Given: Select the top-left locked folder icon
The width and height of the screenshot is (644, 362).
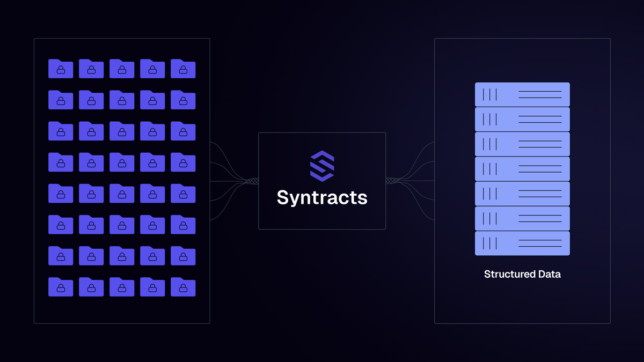Looking at the screenshot, I should [x=60, y=69].
